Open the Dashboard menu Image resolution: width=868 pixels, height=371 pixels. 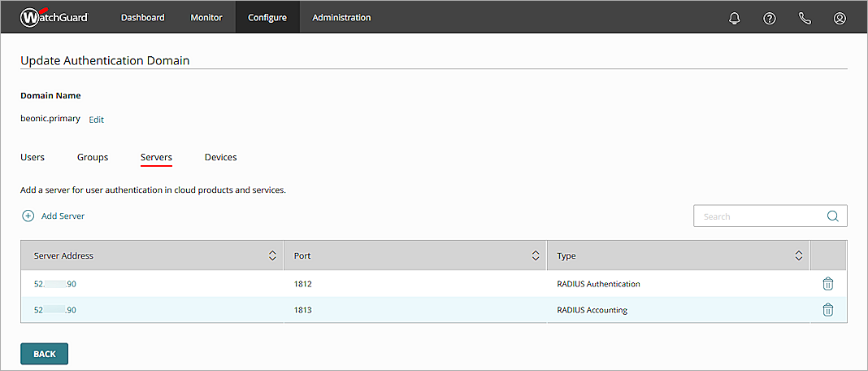pos(143,17)
